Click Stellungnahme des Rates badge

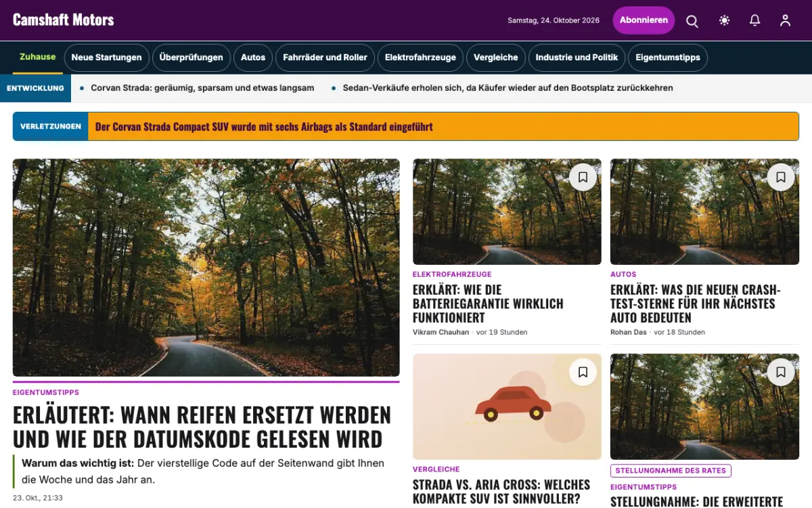(x=671, y=471)
